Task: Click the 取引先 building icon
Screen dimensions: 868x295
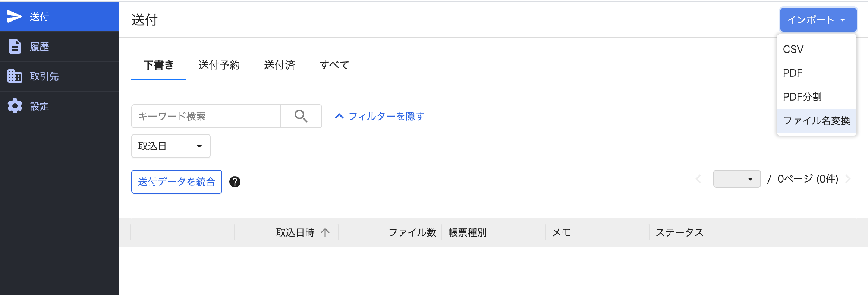Action: point(15,76)
